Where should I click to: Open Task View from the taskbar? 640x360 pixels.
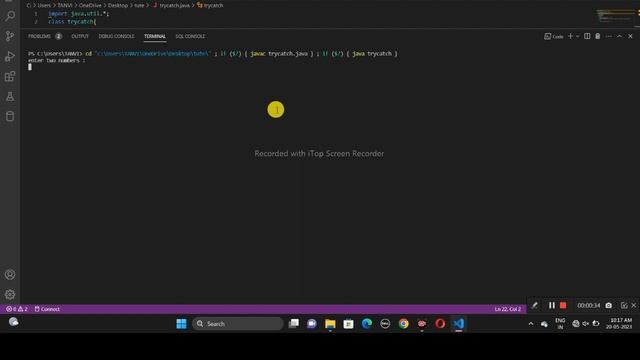(x=293, y=324)
